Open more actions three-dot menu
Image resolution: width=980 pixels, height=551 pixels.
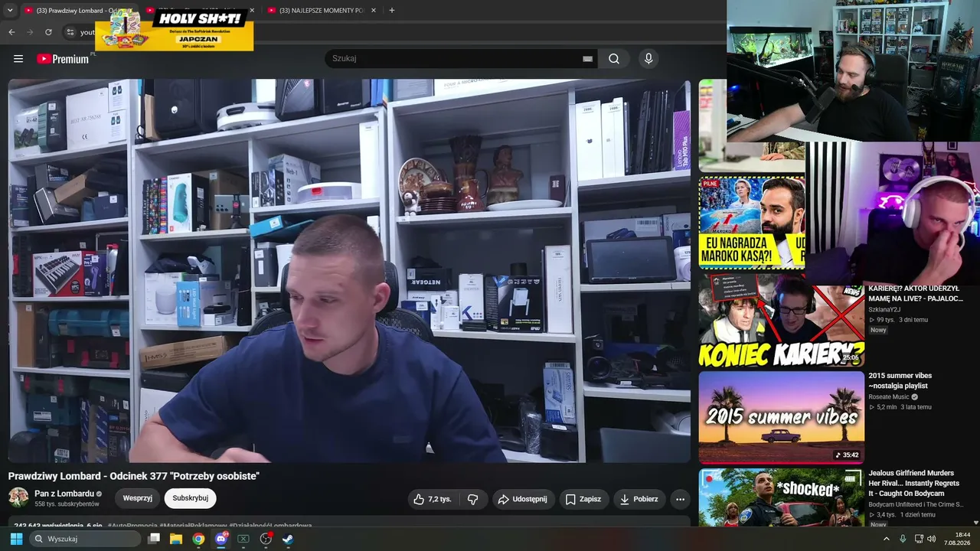point(680,499)
